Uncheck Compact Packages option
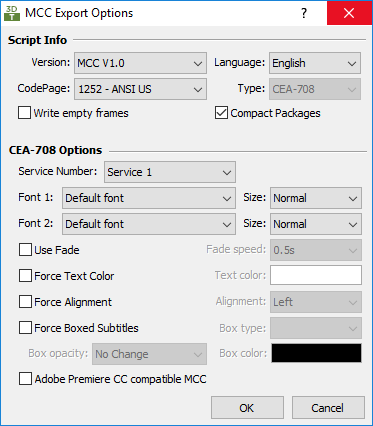373x426 pixels. point(222,113)
